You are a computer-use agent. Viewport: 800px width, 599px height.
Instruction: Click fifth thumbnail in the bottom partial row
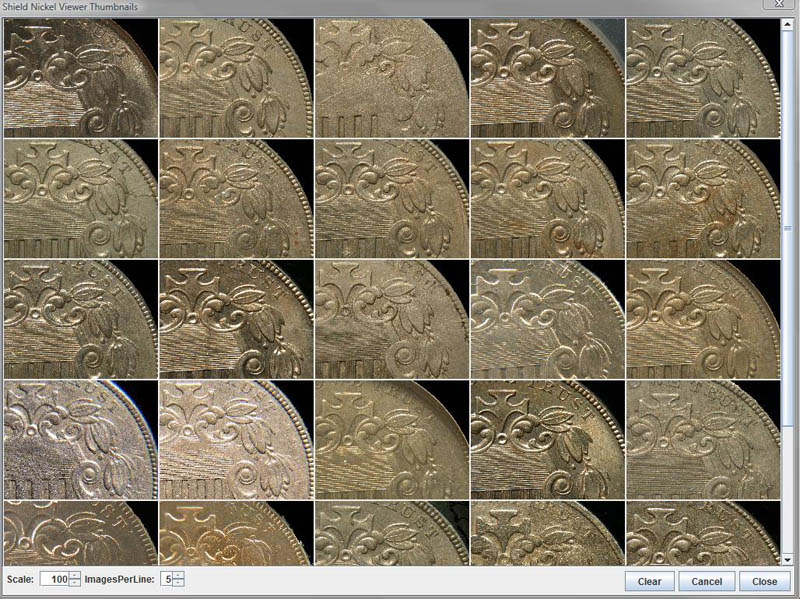[703, 533]
